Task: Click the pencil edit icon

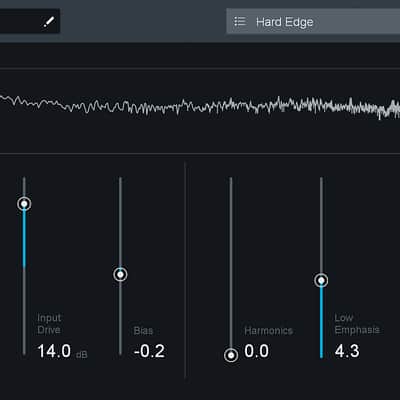Action: click(49, 22)
